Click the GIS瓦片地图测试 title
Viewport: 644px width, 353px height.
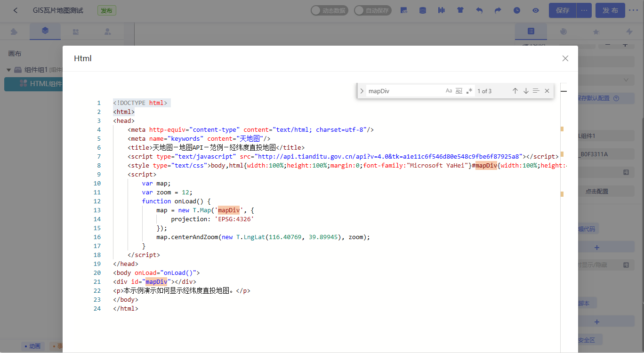pyautogui.click(x=58, y=10)
